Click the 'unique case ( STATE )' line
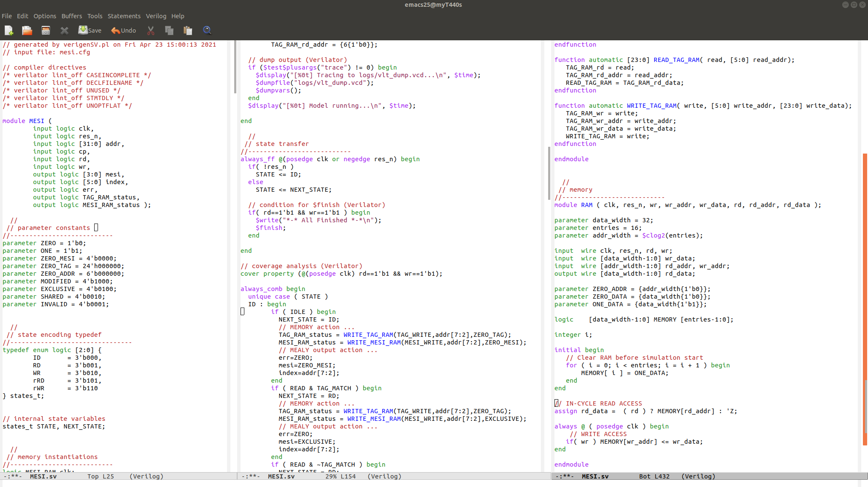The image size is (868, 487). pyautogui.click(x=288, y=297)
